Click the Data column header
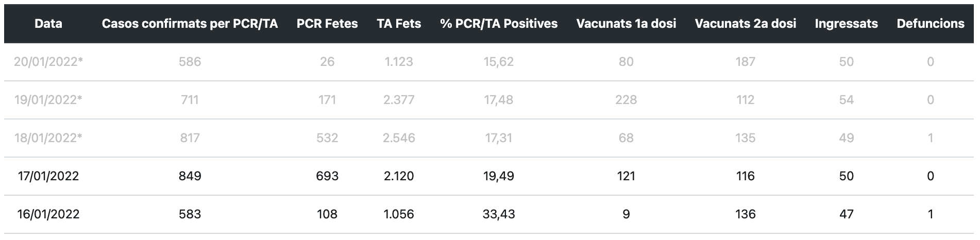The image size is (980, 240). point(48,24)
